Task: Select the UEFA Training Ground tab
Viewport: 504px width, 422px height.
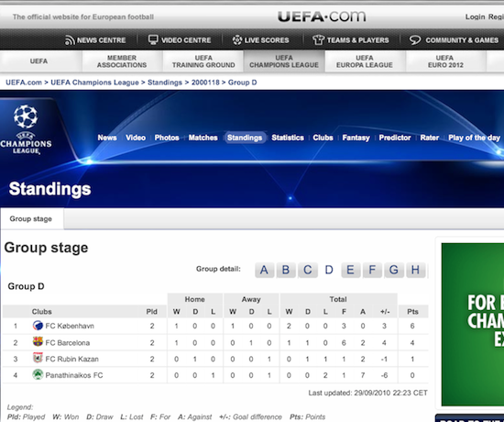Action: 203,61
